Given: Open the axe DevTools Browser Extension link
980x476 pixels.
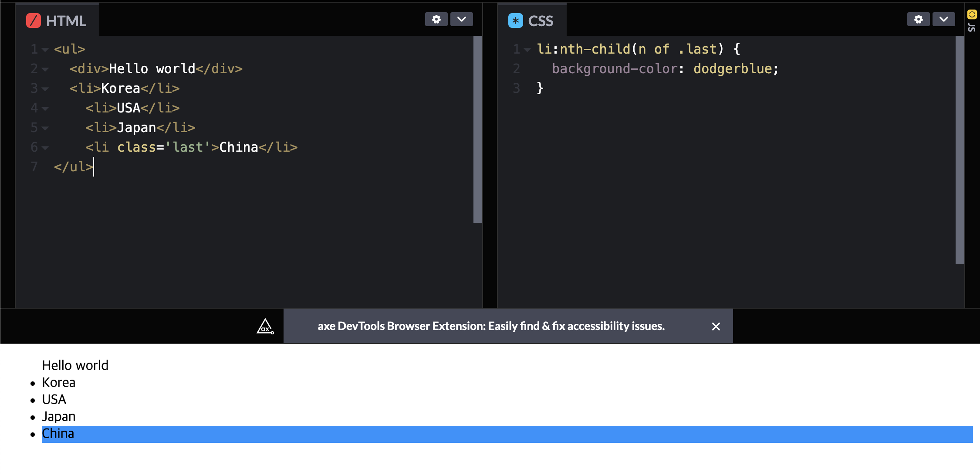Looking at the screenshot, I should (x=491, y=326).
